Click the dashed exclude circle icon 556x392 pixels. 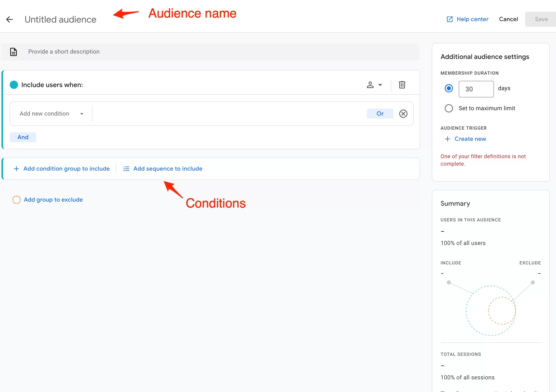click(x=17, y=200)
